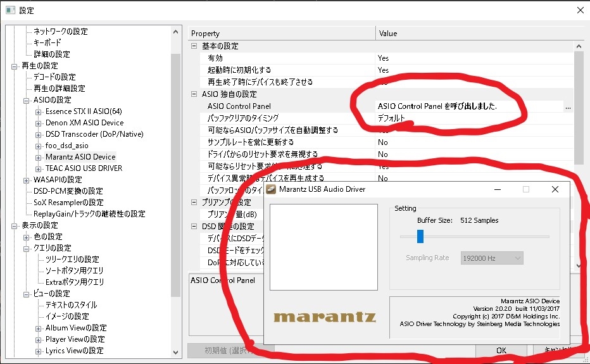Click the marantz logo image

(x=324, y=317)
